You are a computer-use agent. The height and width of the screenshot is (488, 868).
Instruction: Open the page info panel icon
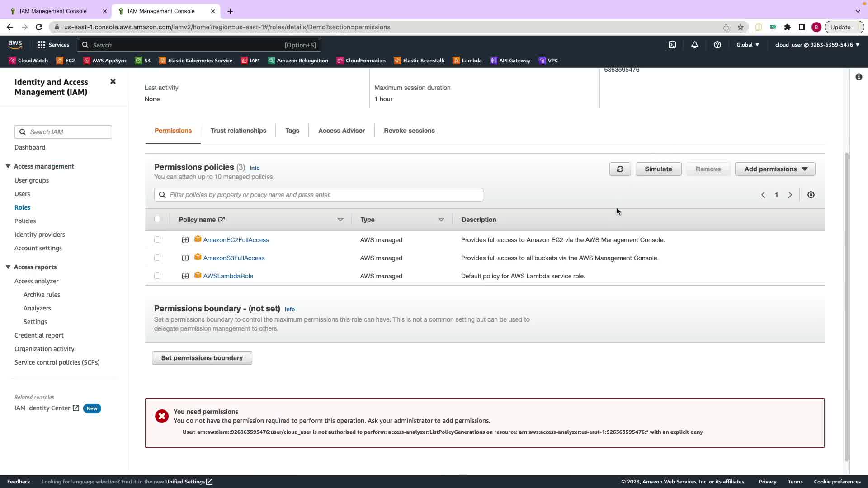(x=859, y=77)
